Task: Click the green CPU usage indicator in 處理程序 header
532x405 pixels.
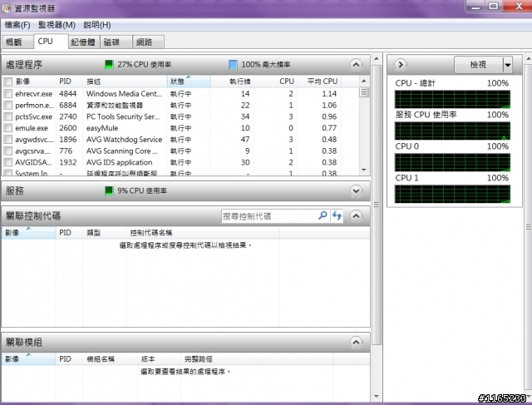Action: pos(109,65)
